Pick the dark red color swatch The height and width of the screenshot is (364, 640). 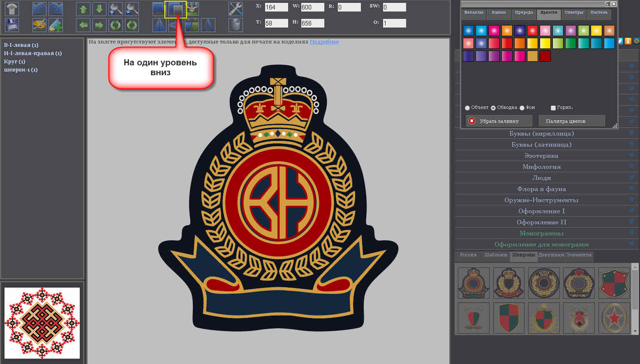[x=545, y=56]
